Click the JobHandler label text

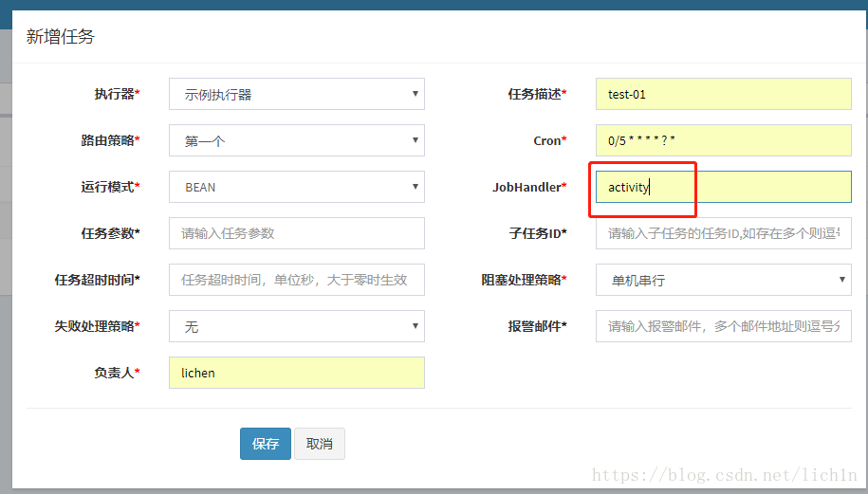pos(526,188)
